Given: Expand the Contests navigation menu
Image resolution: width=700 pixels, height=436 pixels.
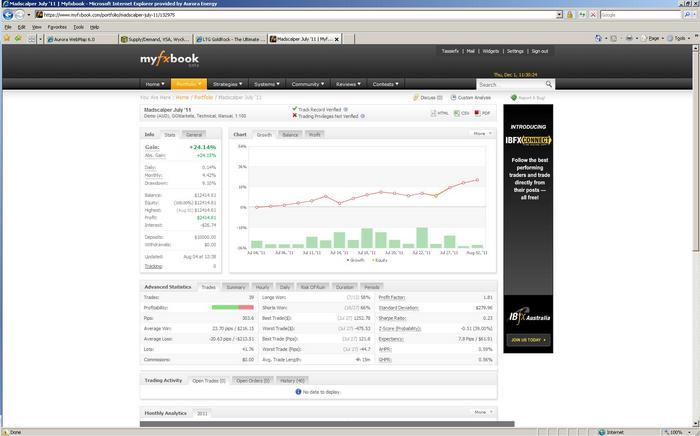Looking at the screenshot, I should (385, 84).
